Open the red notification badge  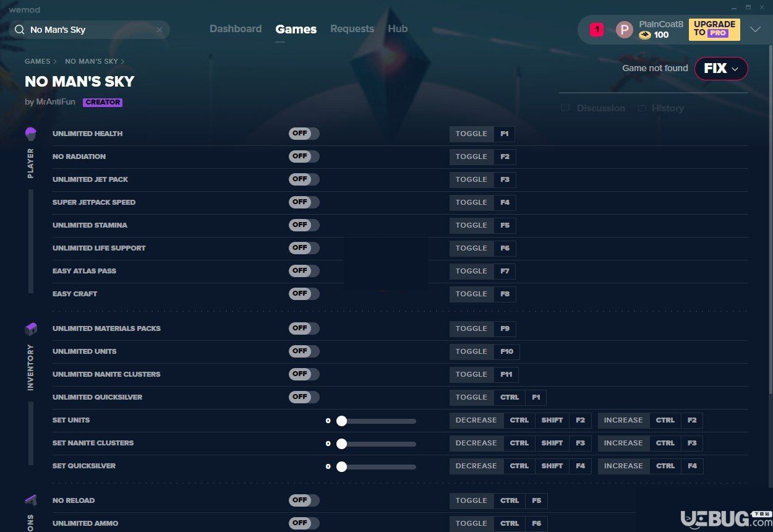596,29
